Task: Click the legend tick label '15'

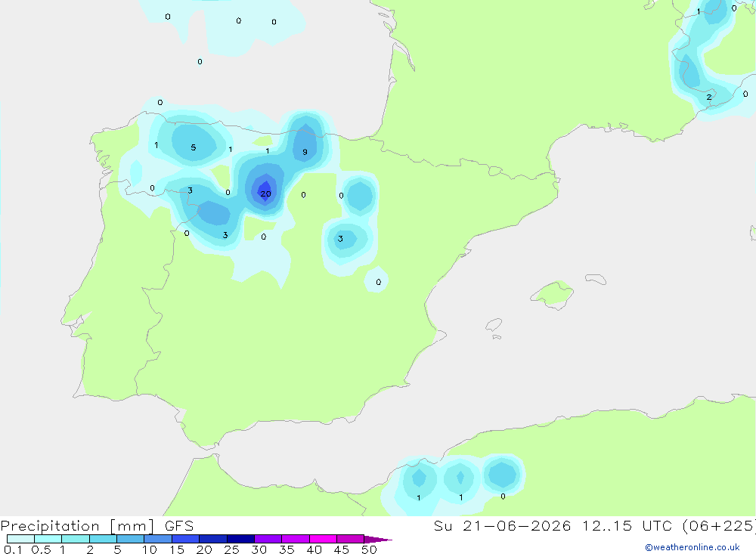Action: click(176, 549)
